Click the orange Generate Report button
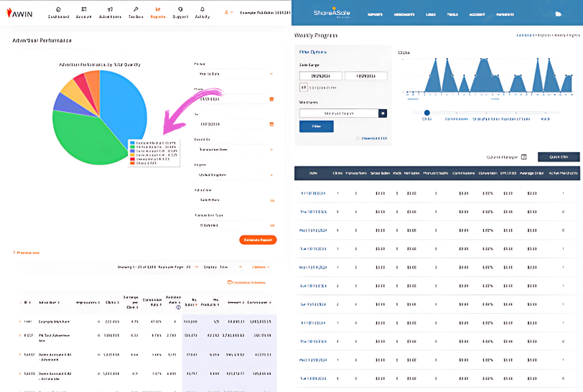The image size is (583, 392). pyautogui.click(x=258, y=240)
